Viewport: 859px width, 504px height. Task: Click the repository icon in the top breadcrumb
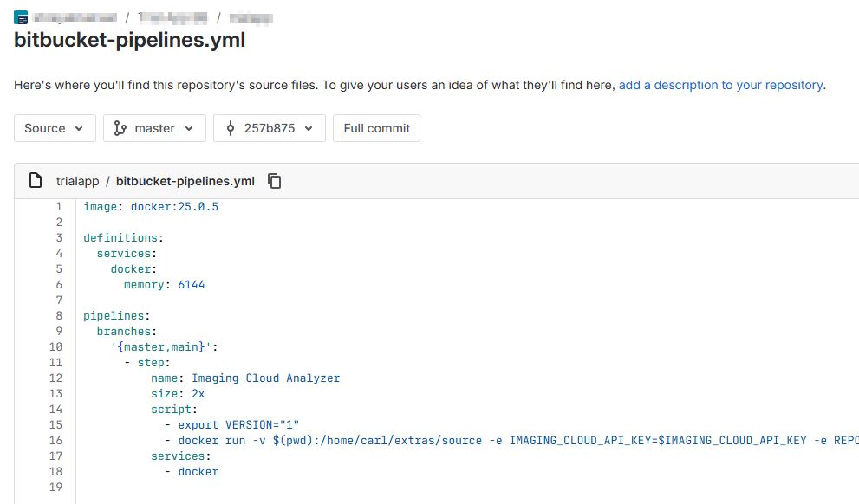(21, 17)
